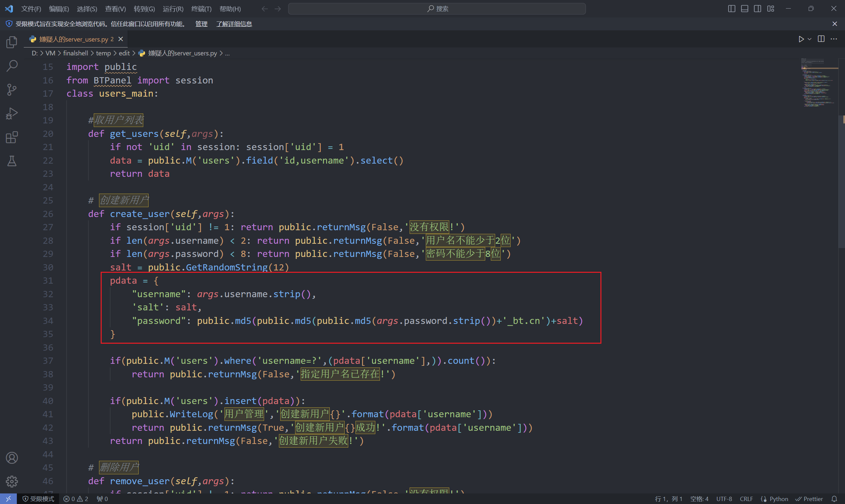Viewport: 845px width, 504px height.
Task: Open the 编辑(E) menu
Action: [59, 9]
